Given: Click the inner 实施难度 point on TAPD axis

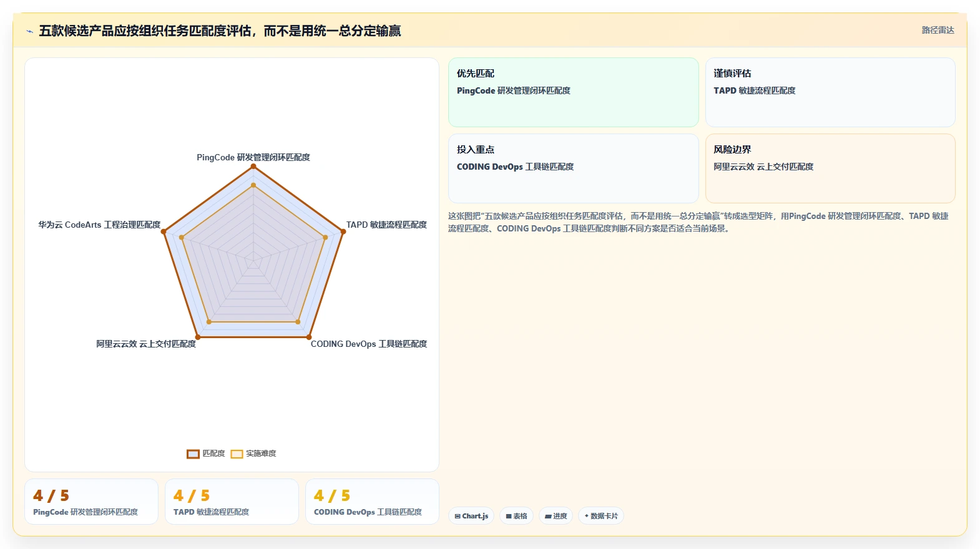Looking at the screenshot, I should (x=326, y=237).
